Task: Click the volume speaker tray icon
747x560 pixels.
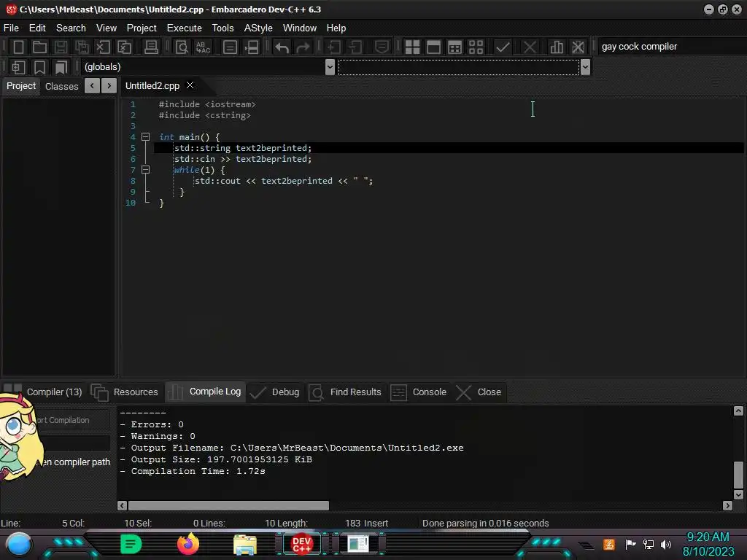Action: coord(666,544)
